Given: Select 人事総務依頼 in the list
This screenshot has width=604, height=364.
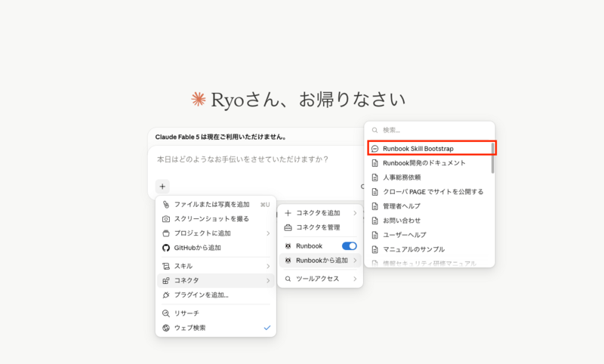Looking at the screenshot, I should tap(429, 177).
